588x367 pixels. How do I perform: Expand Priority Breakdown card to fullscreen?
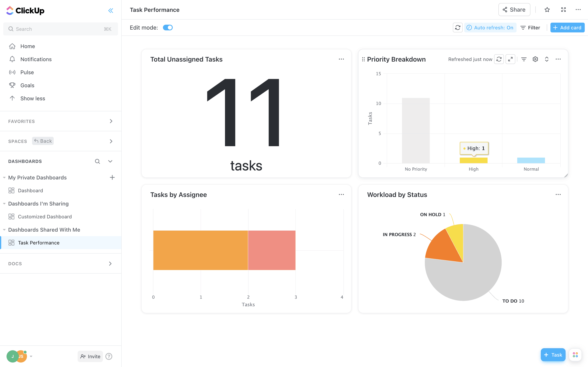point(510,59)
